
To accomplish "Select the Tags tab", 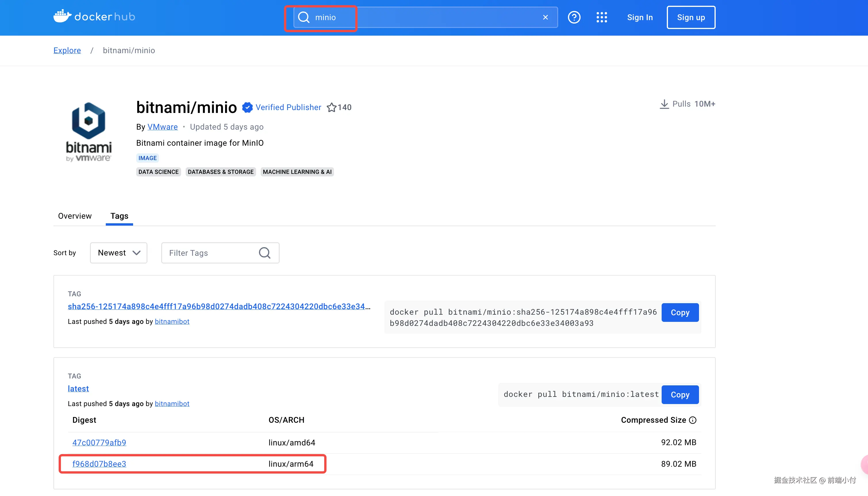I will [x=119, y=216].
